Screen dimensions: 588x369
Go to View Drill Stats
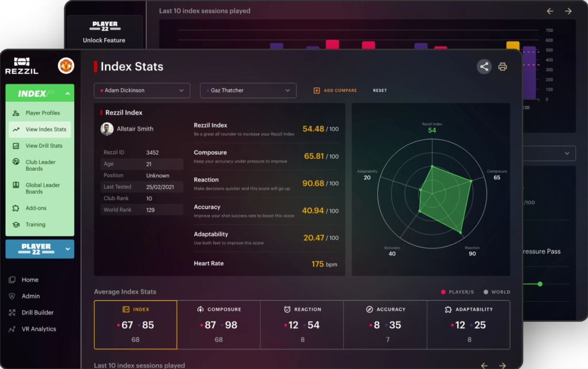pyautogui.click(x=40, y=145)
